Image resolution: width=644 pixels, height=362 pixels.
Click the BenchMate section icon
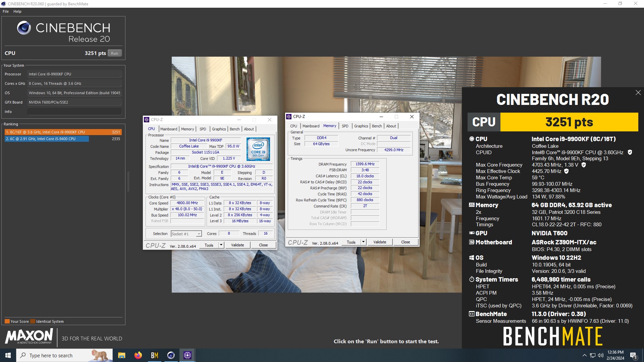(472, 314)
